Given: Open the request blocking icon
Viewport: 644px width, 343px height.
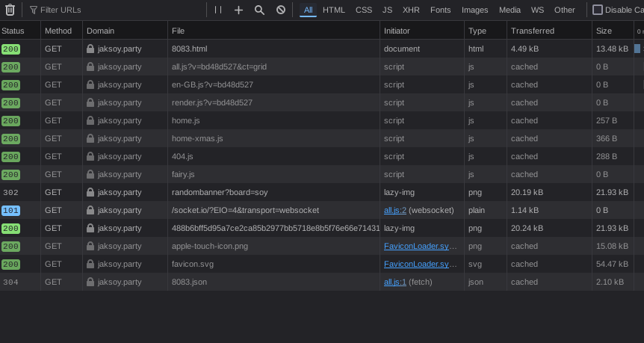Looking at the screenshot, I should [x=281, y=10].
